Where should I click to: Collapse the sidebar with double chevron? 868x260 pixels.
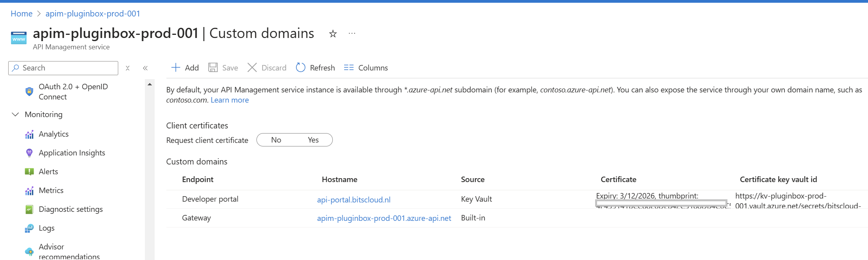coord(145,68)
